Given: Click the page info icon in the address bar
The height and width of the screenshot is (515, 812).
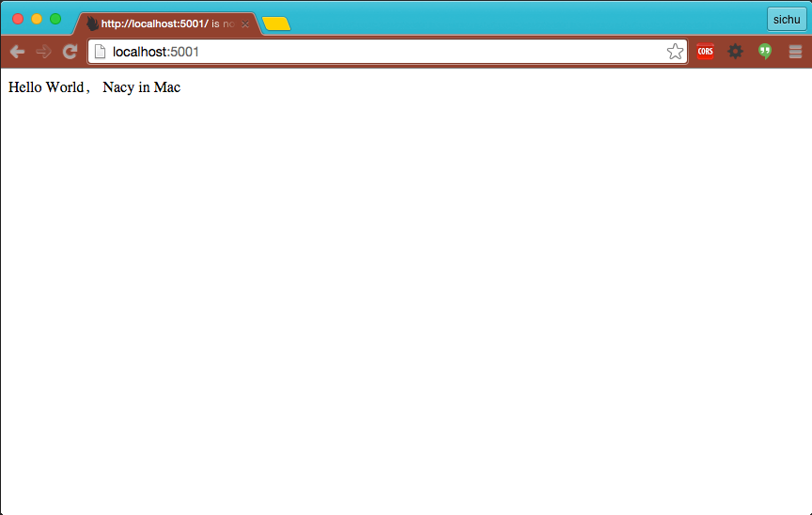Looking at the screenshot, I should [100, 52].
